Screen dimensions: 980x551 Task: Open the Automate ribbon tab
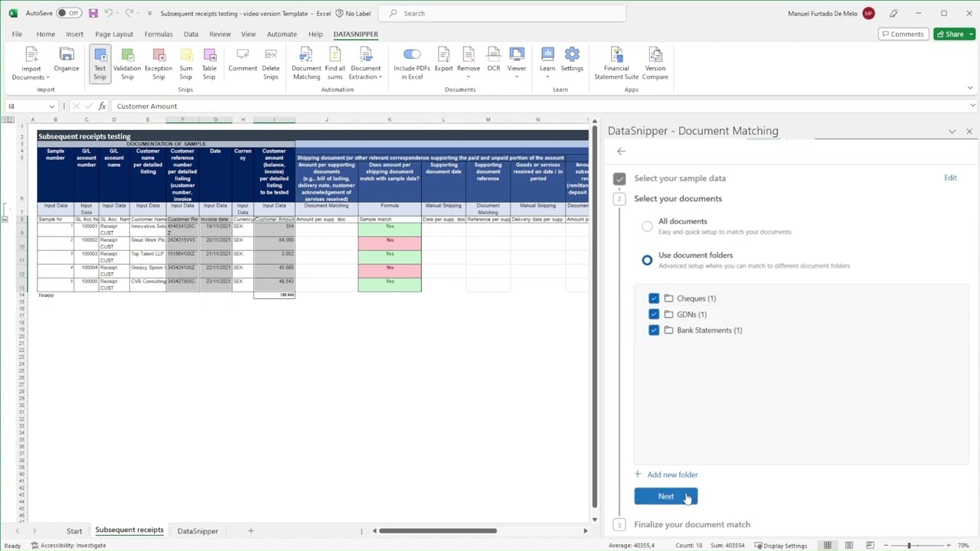click(x=282, y=34)
